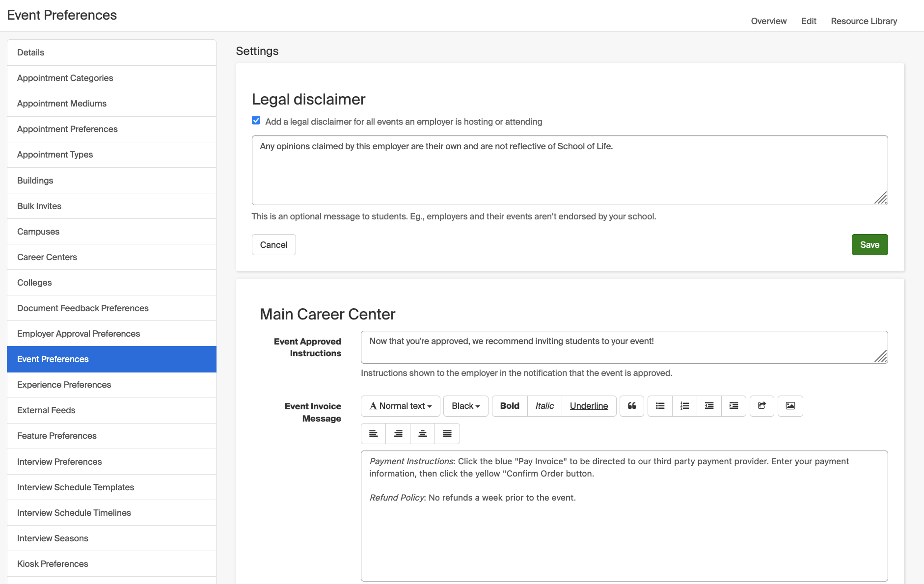Image resolution: width=924 pixels, height=584 pixels.
Task: Align invoice message text left
Action: (374, 433)
